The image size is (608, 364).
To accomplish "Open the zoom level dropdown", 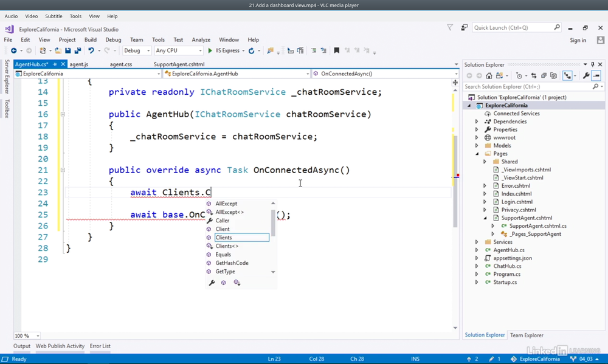I will click(38, 335).
